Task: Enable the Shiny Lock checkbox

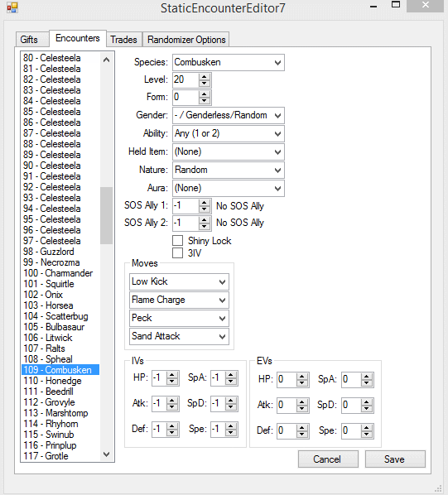Action: (x=178, y=241)
